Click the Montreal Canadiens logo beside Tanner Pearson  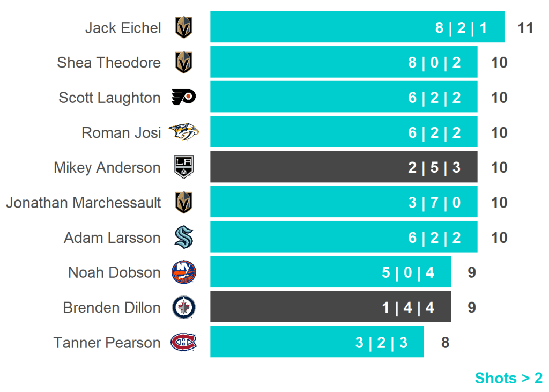184,342
